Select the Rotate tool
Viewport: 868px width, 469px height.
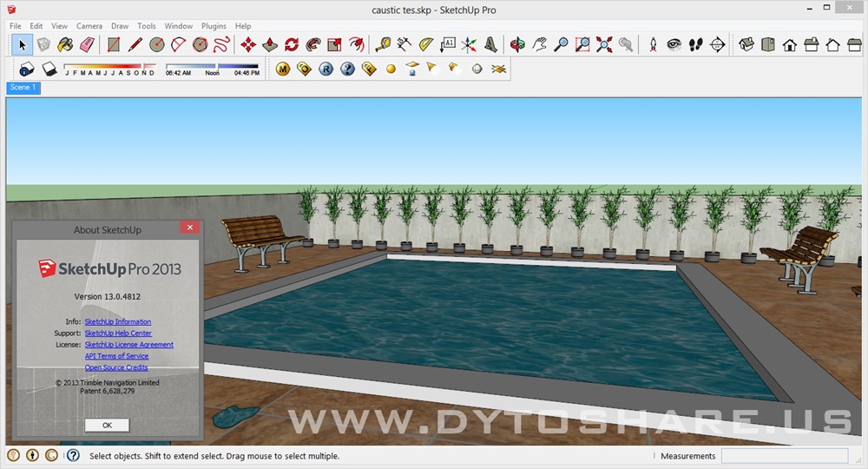click(291, 45)
